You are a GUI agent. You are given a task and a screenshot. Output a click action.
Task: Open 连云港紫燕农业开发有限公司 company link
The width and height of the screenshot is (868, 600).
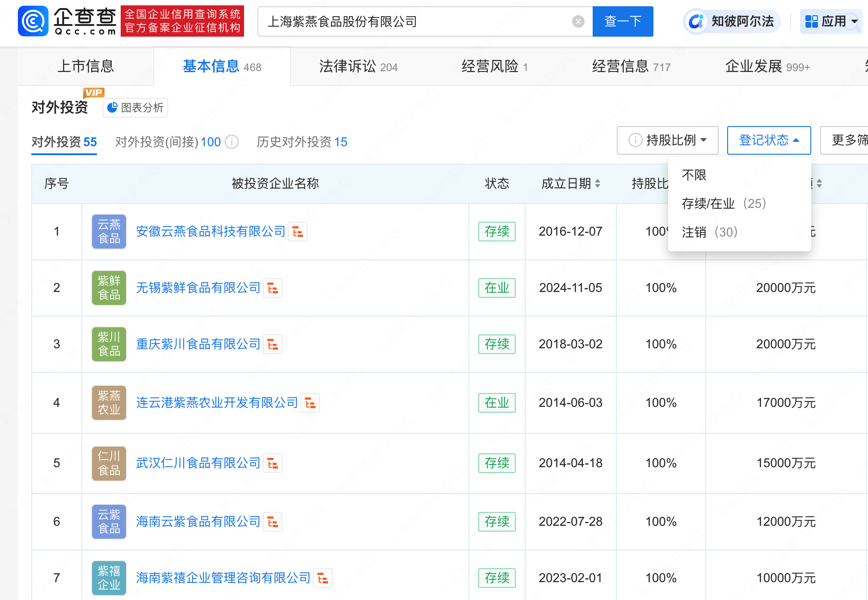pos(217,403)
